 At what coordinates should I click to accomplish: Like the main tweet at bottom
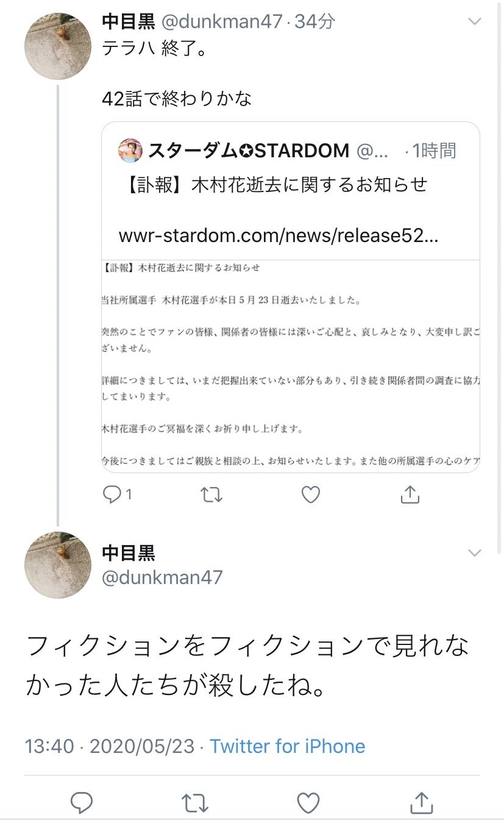(308, 803)
